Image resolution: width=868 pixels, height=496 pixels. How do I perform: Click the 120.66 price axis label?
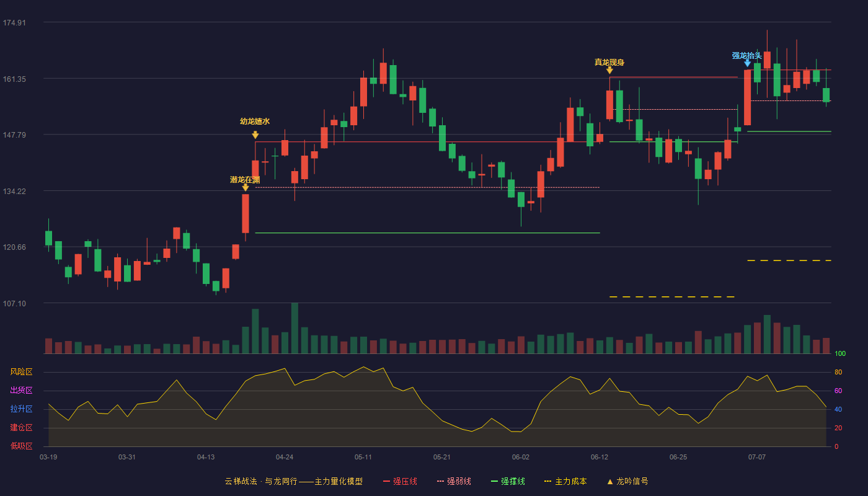[x=14, y=247]
